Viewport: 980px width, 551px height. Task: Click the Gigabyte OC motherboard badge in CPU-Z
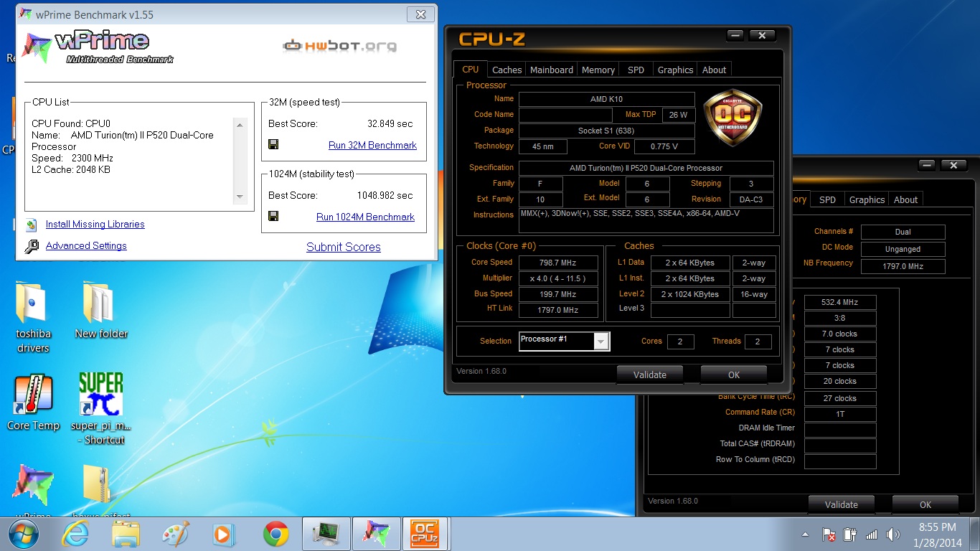tap(732, 118)
